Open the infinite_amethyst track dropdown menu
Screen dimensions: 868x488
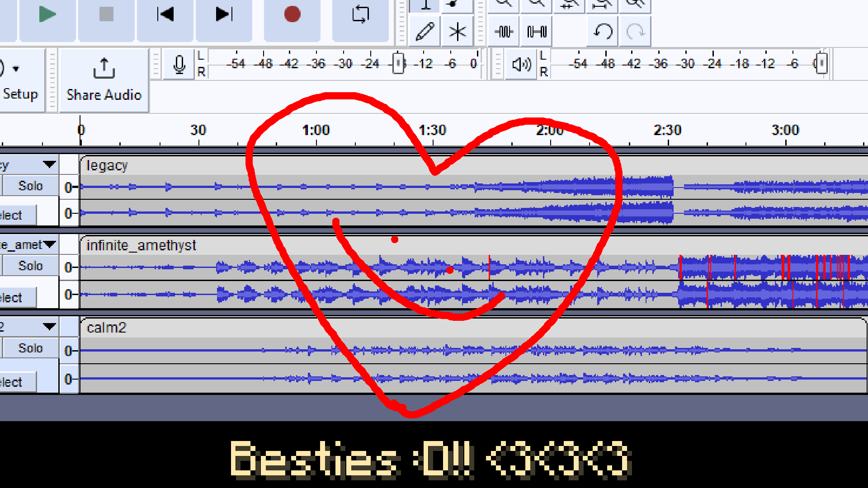click(49, 244)
